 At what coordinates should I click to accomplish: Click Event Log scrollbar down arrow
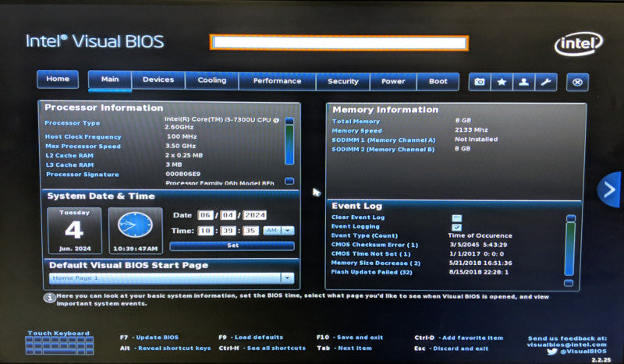569,283
